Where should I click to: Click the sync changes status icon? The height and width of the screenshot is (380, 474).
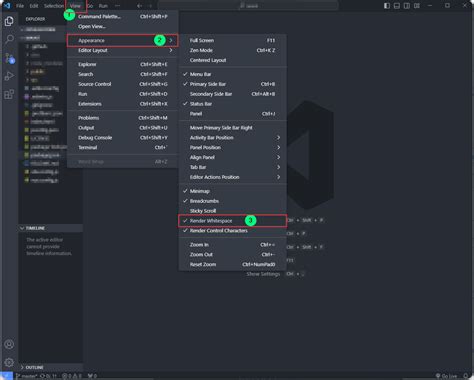(49, 376)
